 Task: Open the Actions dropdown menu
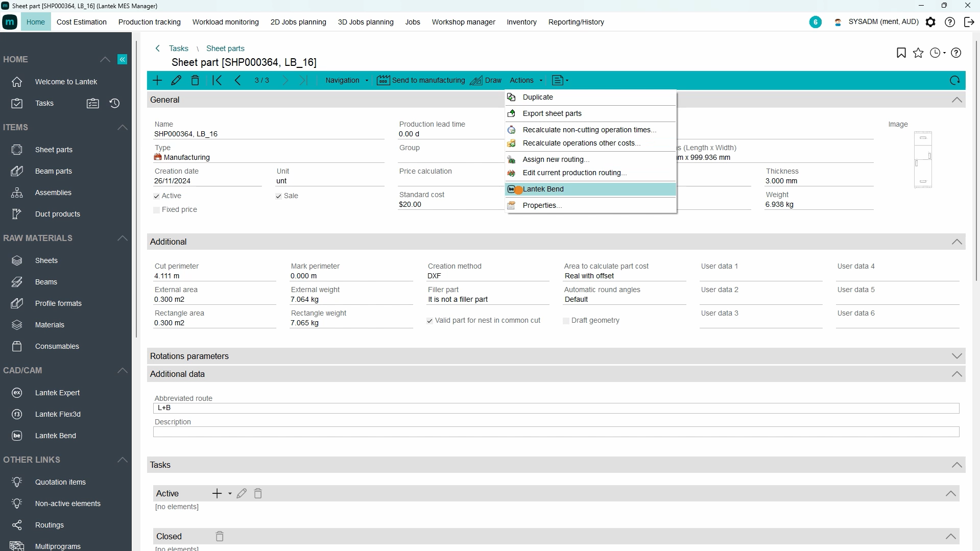pos(526,80)
